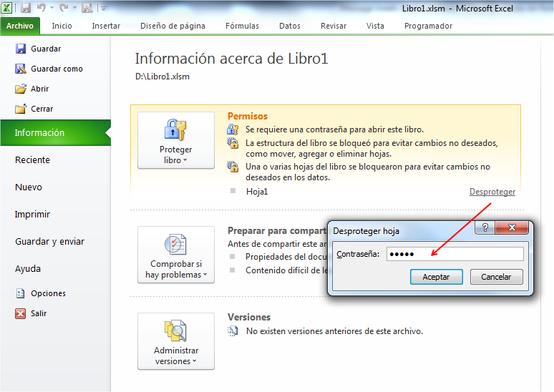Click Aceptar in the Desproteger hoja dialog

(x=437, y=277)
